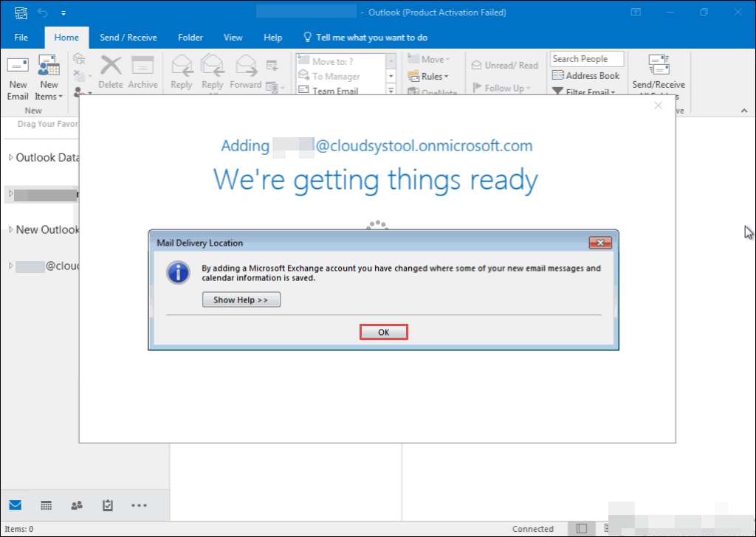Open the Send / Receive tab
Image resolution: width=756 pixels, height=537 pixels.
(x=128, y=38)
